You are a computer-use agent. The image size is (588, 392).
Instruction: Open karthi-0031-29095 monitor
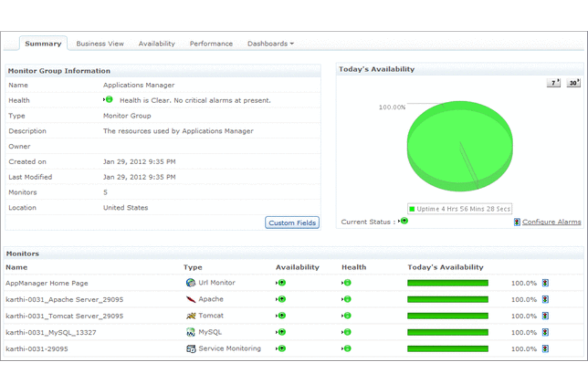37,349
